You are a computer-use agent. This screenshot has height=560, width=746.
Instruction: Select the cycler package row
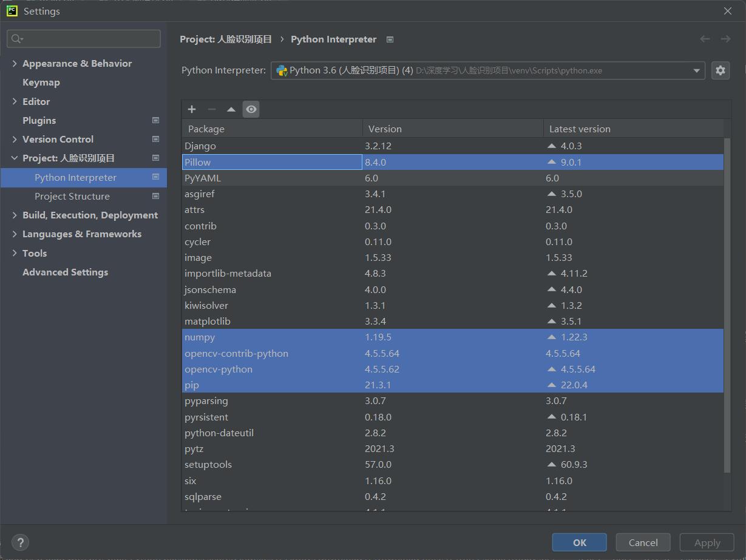pos(453,241)
